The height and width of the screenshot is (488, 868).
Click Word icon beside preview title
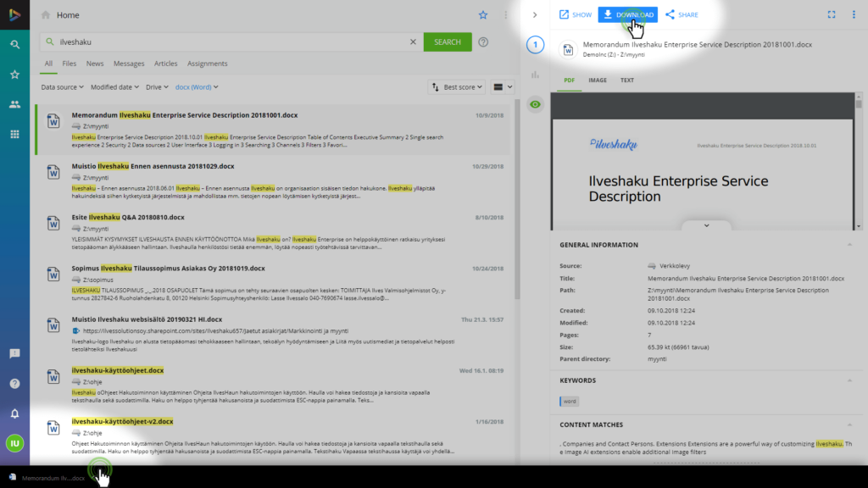click(x=568, y=49)
